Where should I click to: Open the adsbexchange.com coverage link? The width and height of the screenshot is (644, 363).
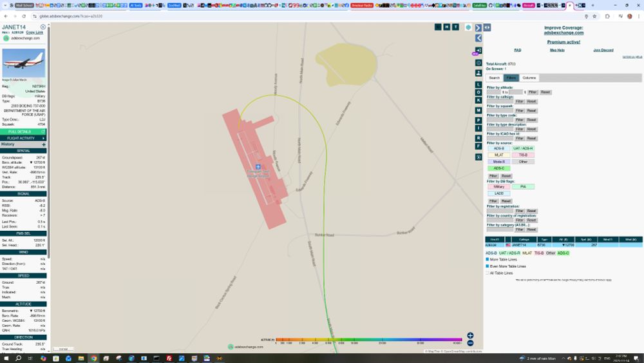click(563, 32)
